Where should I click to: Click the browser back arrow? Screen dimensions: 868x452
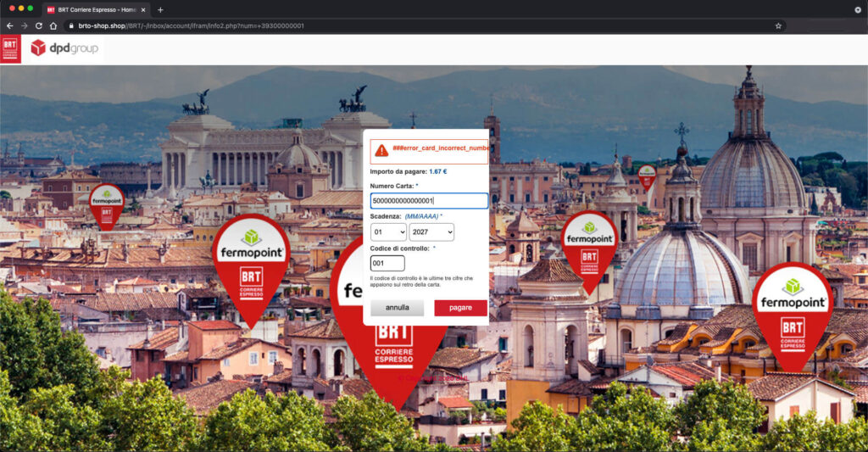click(x=10, y=25)
